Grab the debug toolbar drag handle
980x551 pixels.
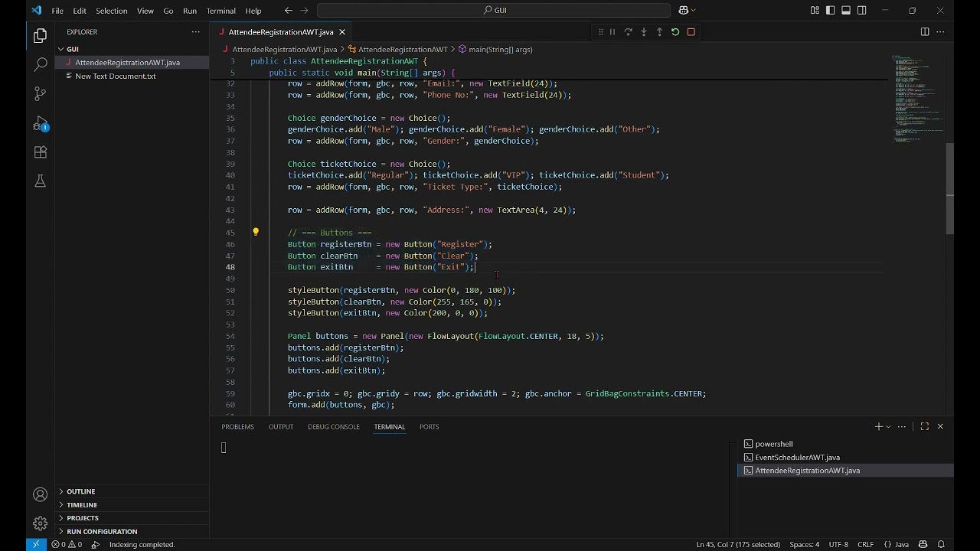click(x=600, y=32)
